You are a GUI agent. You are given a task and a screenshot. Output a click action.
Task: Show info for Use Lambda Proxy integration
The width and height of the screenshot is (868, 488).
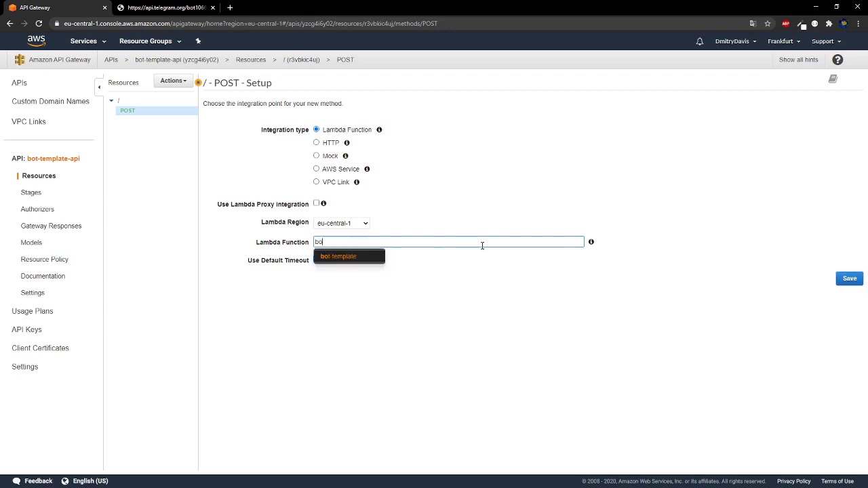(323, 203)
